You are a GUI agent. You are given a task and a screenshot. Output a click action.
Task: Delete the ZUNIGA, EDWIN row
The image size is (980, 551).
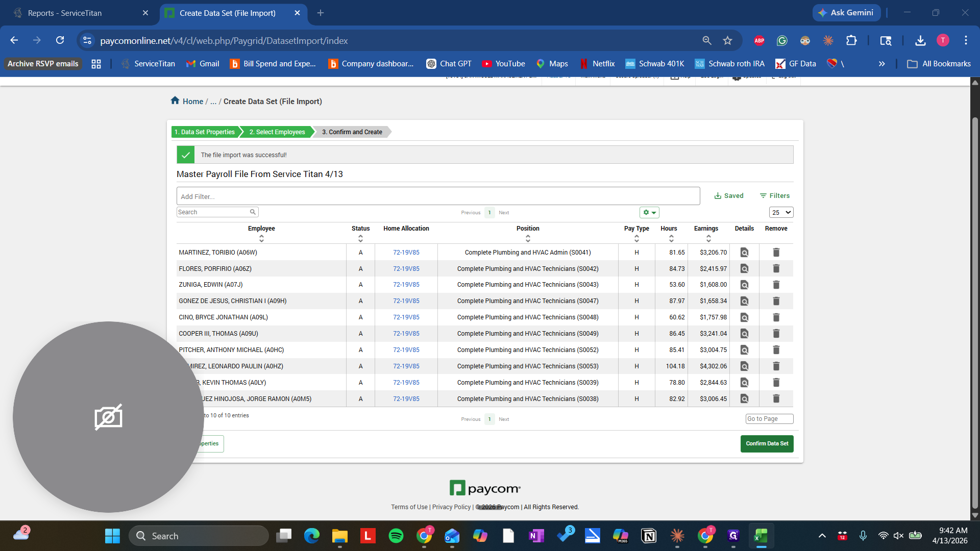[776, 285]
